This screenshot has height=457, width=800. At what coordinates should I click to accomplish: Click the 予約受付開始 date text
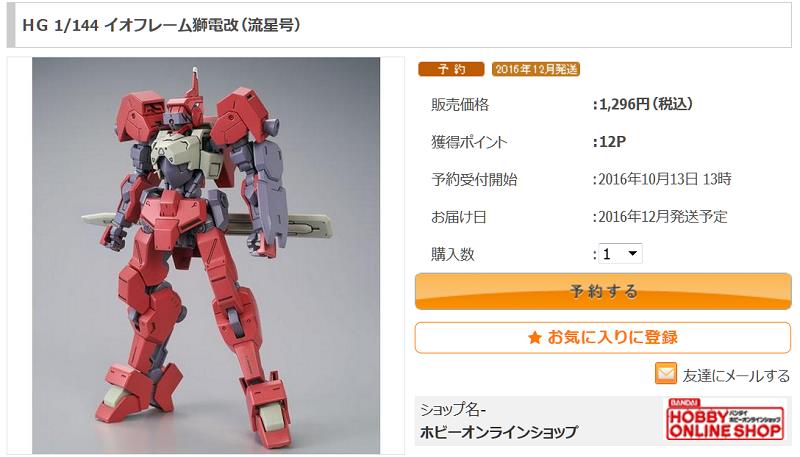point(665,179)
